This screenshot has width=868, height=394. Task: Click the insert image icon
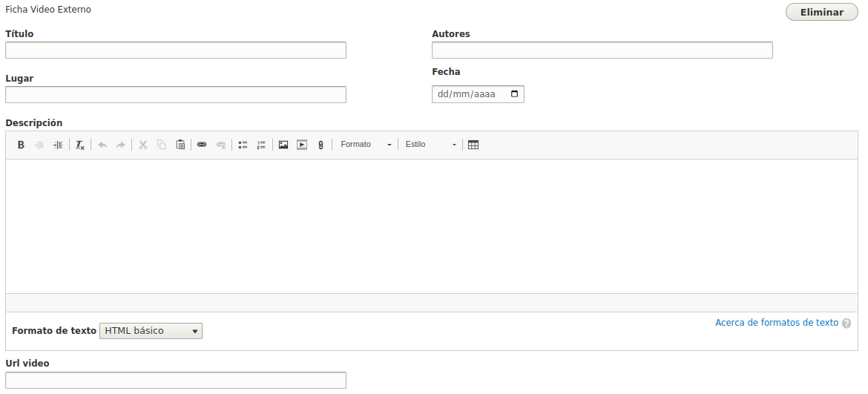coord(283,145)
